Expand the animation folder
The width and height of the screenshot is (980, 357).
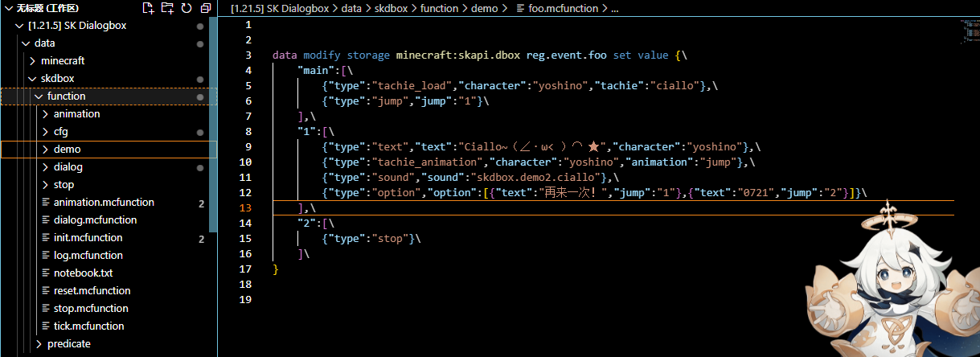coord(45,114)
